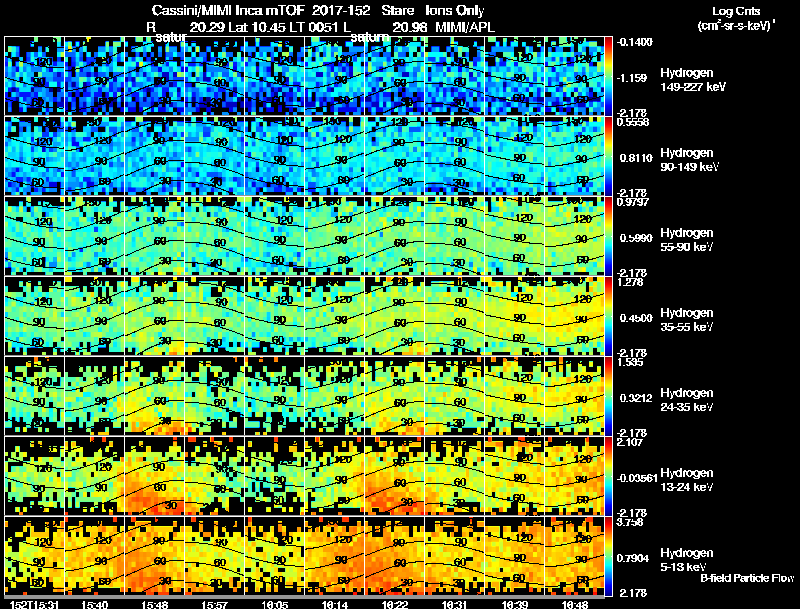
Task: Open the Hydrogen 90-149 keV panel at 16:39
Action: (515, 156)
